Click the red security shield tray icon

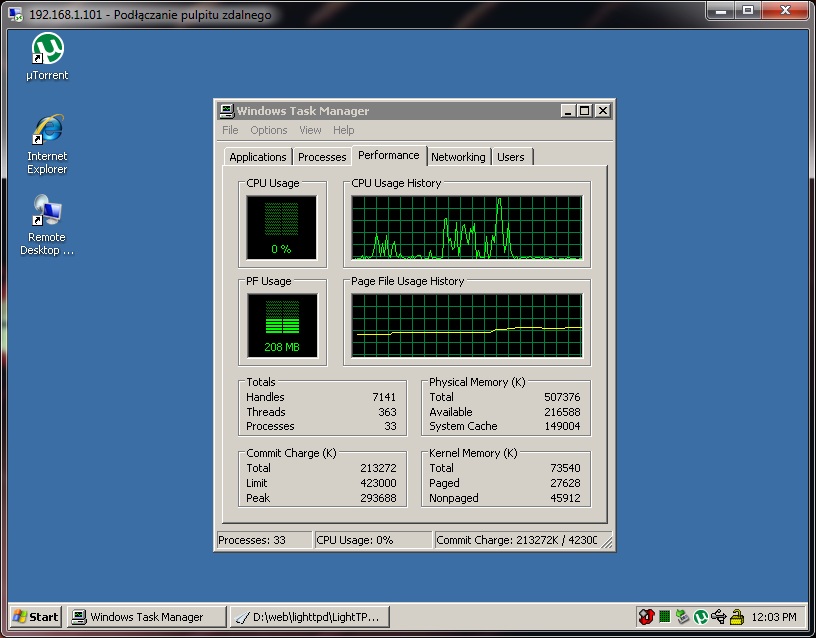pos(646,617)
